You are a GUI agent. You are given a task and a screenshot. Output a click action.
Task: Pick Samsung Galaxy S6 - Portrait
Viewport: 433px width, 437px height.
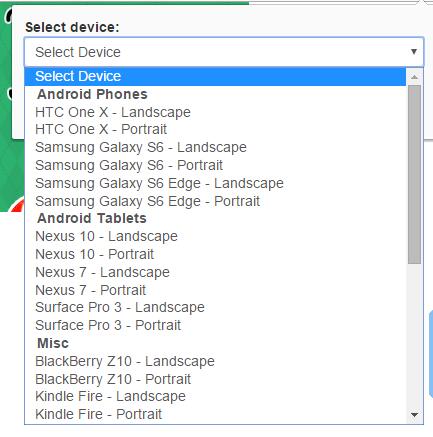point(215,165)
